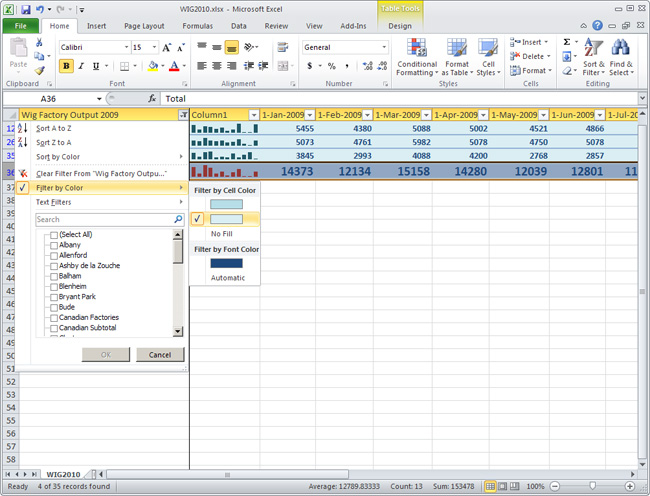Check the Bude filter box
Viewport: 650px width, 496px height.
pyautogui.click(x=53, y=307)
